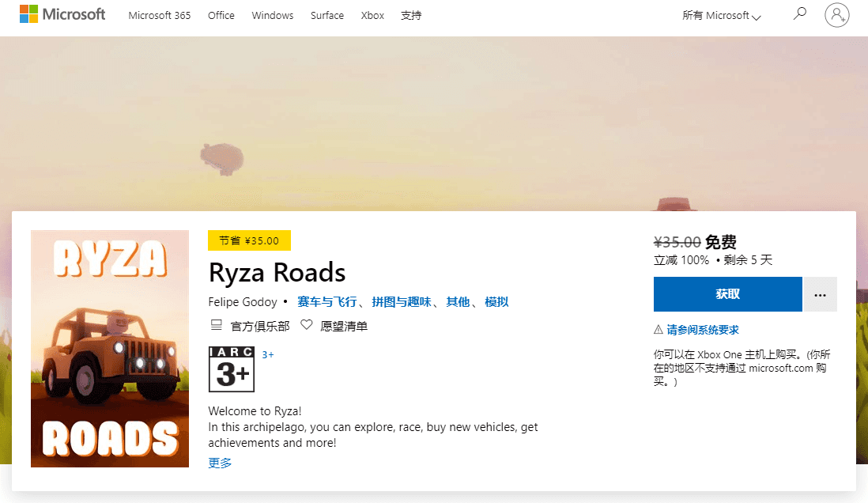The height and width of the screenshot is (503, 868).
Task: Open the search magnifier icon
Action: pyautogui.click(x=800, y=14)
